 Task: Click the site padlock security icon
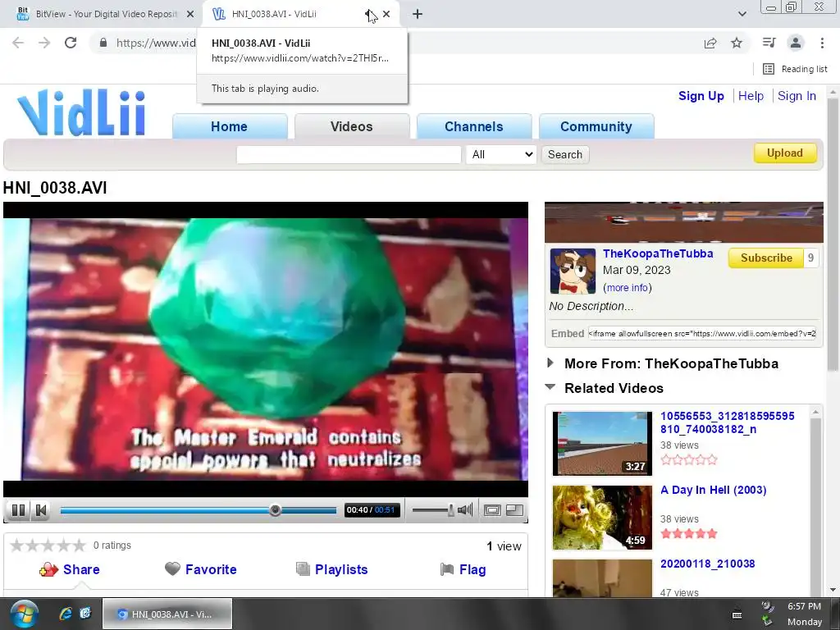pos(103,43)
